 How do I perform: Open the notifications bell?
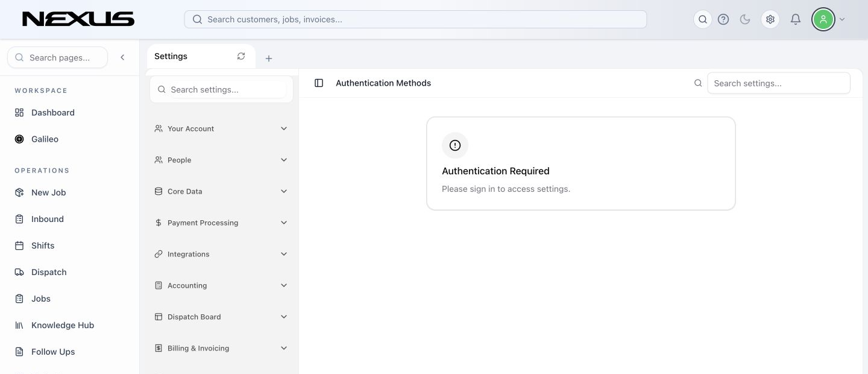796,19
